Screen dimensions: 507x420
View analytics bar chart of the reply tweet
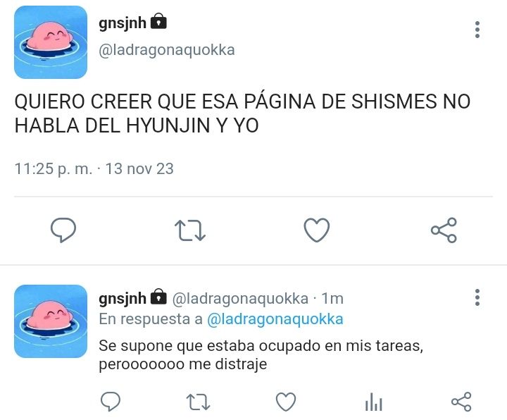[x=373, y=402]
